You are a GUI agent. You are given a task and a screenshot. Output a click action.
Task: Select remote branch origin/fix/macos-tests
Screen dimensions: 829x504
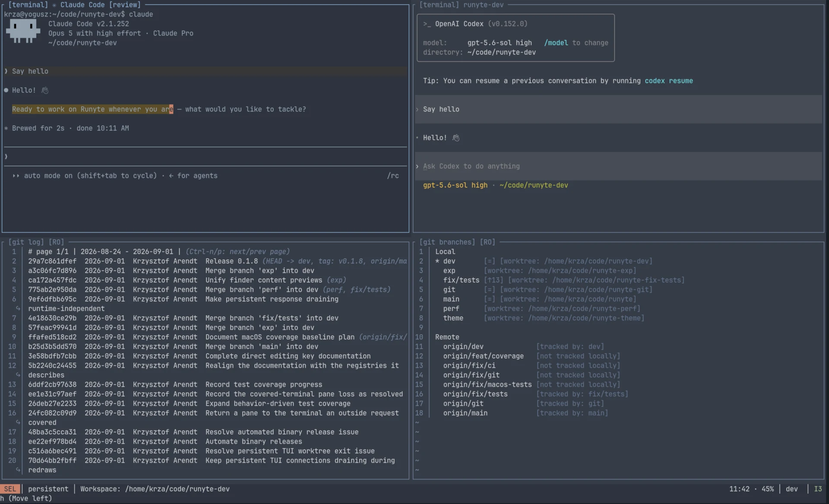(x=487, y=384)
